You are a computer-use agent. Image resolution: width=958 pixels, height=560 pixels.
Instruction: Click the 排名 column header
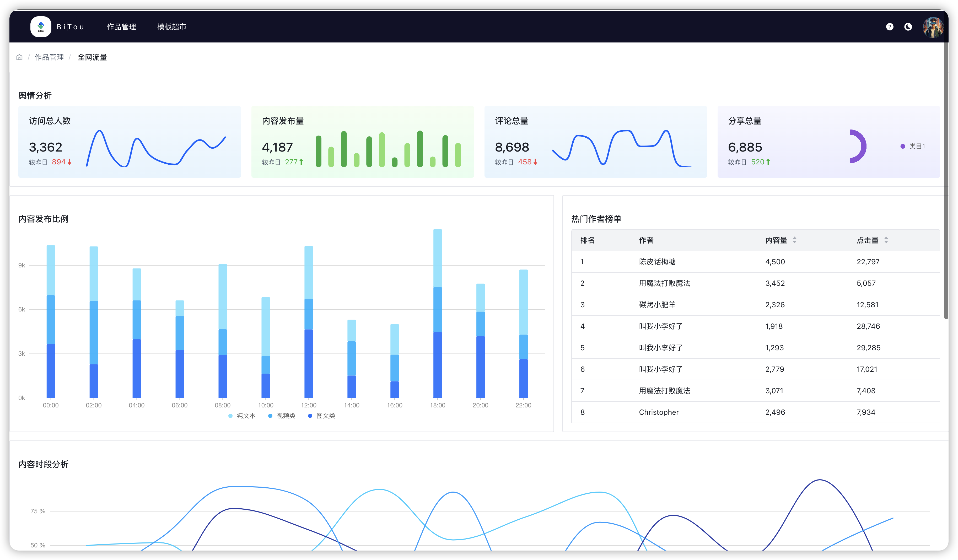click(x=587, y=240)
